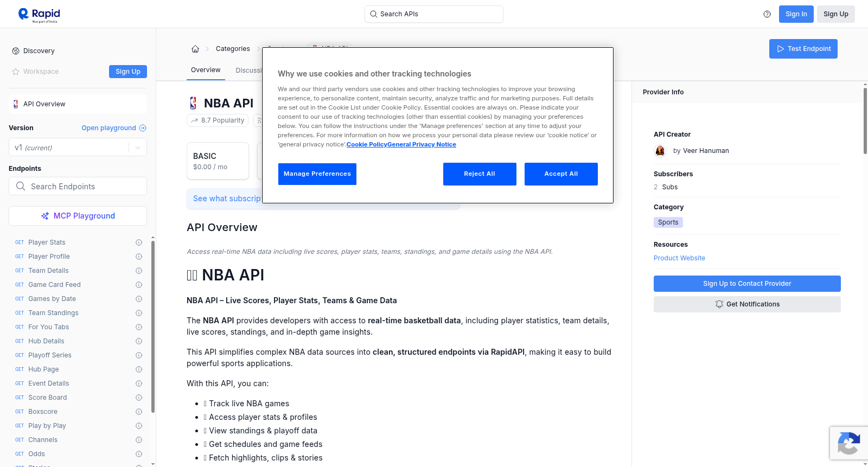Click the MCP Playground button
The width and height of the screenshot is (868, 467).
pos(78,216)
